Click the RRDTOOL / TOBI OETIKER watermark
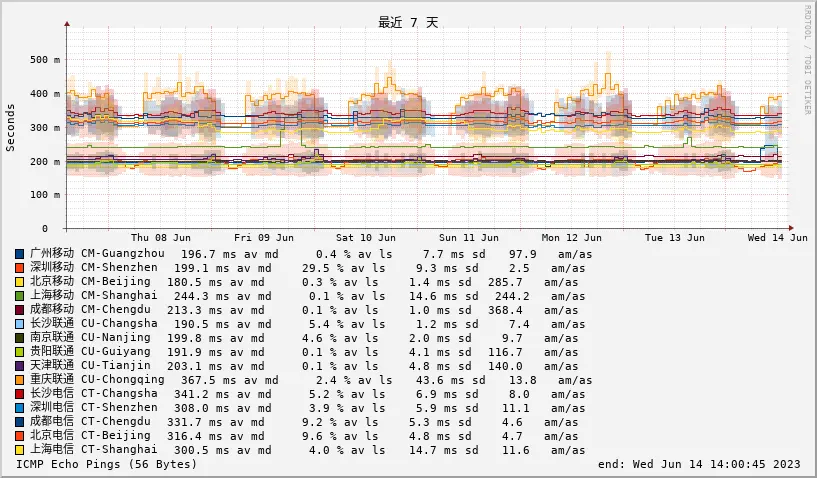The width and height of the screenshot is (817, 478). (807, 60)
